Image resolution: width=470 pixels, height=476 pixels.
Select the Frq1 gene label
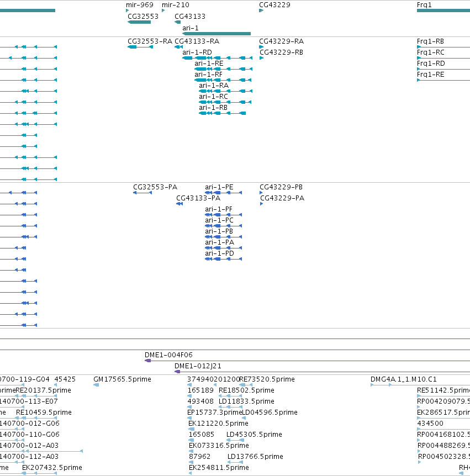click(424, 5)
